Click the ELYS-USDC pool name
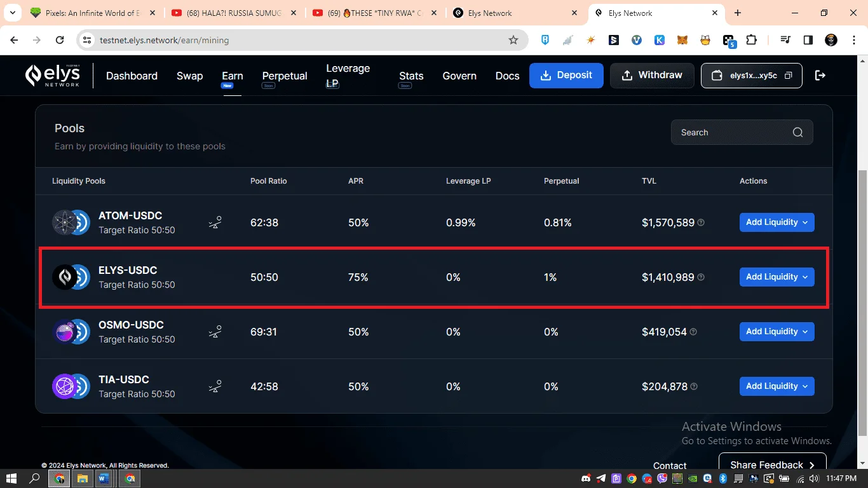 [x=128, y=270]
